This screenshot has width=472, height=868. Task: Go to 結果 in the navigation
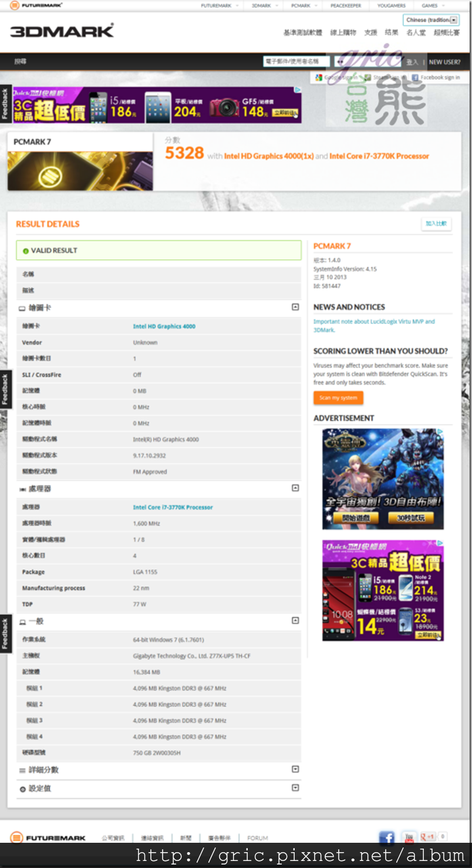pos(392,33)
